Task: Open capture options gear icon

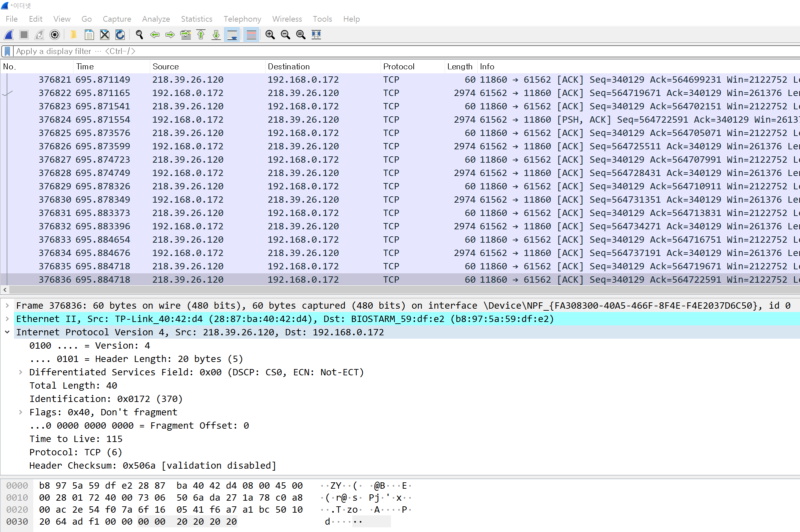Action: coord(55,35)
